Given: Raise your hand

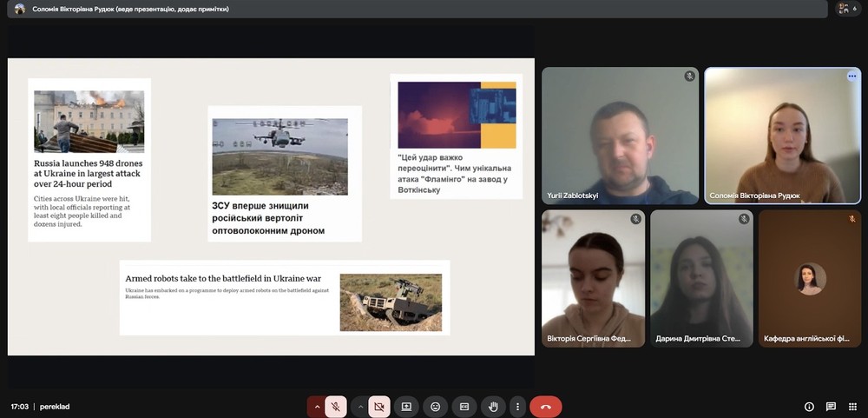Looking at the screenshot, I should pos(493,406).
